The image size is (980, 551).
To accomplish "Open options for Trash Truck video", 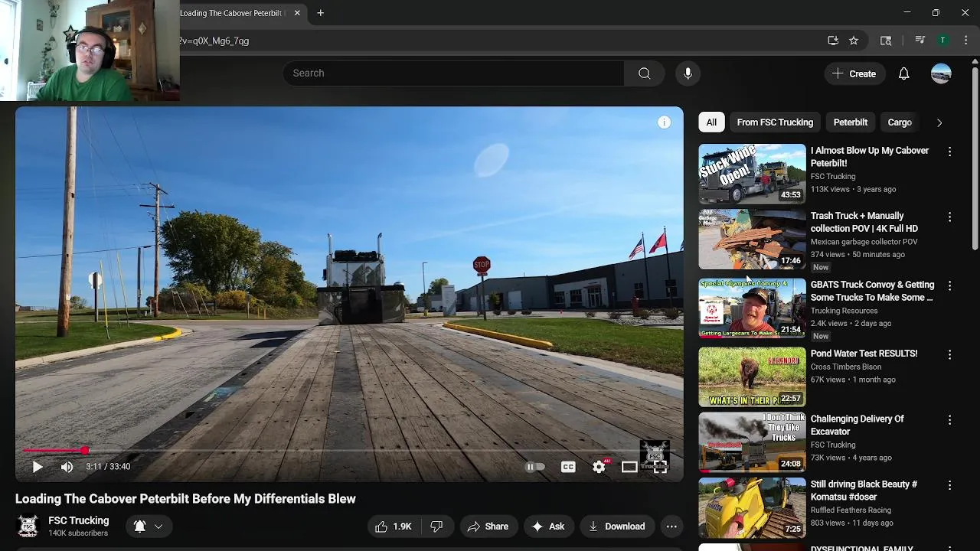I will [949, 217].
